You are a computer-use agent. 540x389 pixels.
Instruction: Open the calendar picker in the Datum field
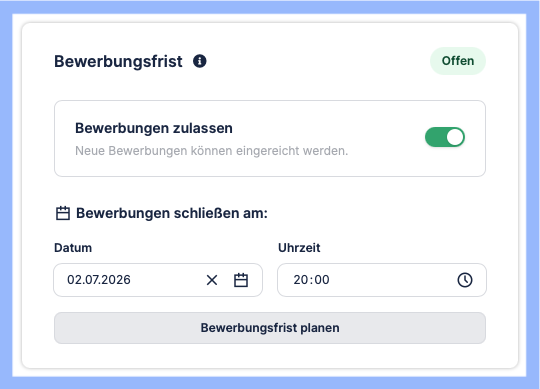click(x=241, y=280)
